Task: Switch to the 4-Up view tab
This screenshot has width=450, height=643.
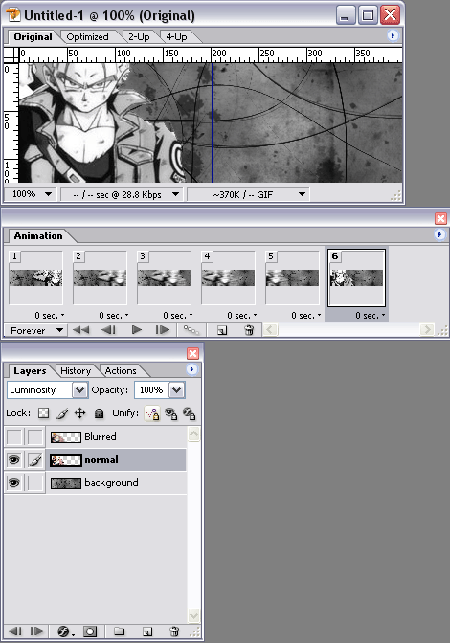Action: (x=177, y=37)
